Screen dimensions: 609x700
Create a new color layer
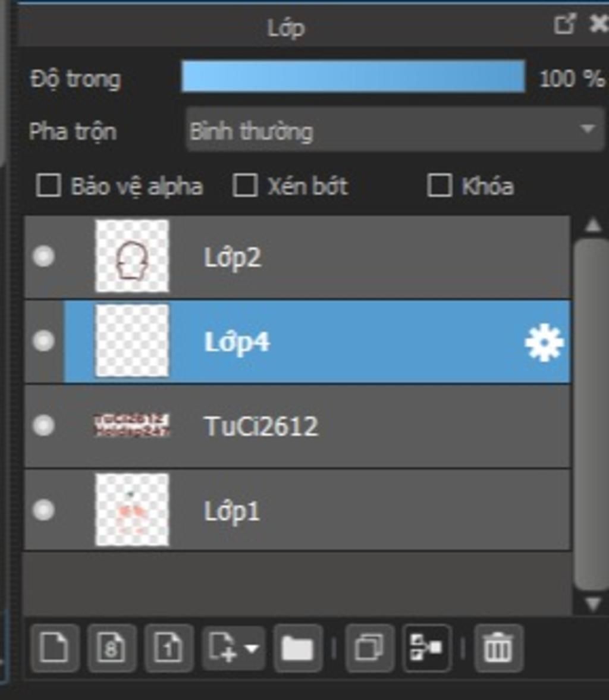[x=54, y=648]
